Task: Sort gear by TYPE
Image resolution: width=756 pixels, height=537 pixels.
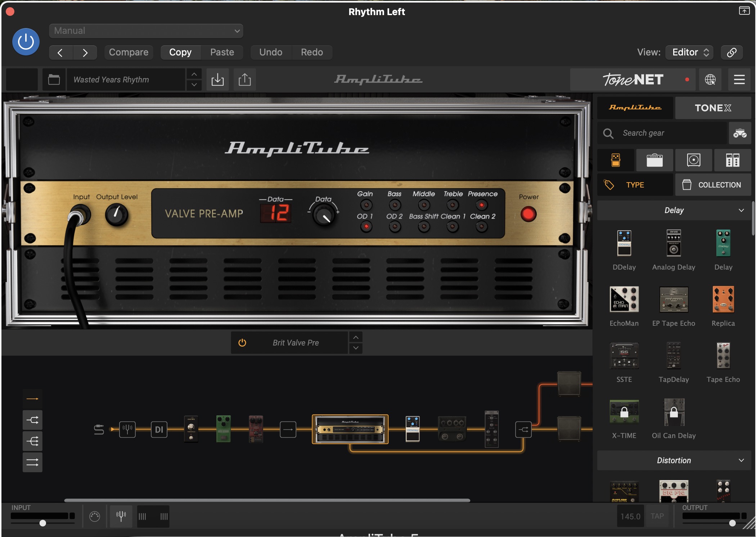Action: (635, 185)
